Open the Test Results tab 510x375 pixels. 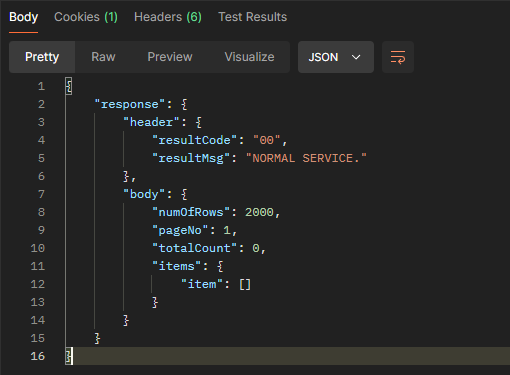(x=252, y=17)
